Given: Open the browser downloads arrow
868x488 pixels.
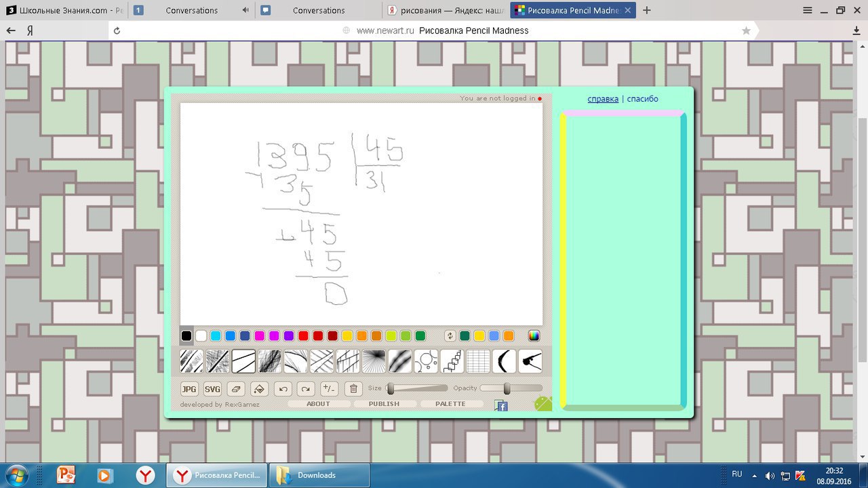Looking at the screenshot, I should [856, 30].
